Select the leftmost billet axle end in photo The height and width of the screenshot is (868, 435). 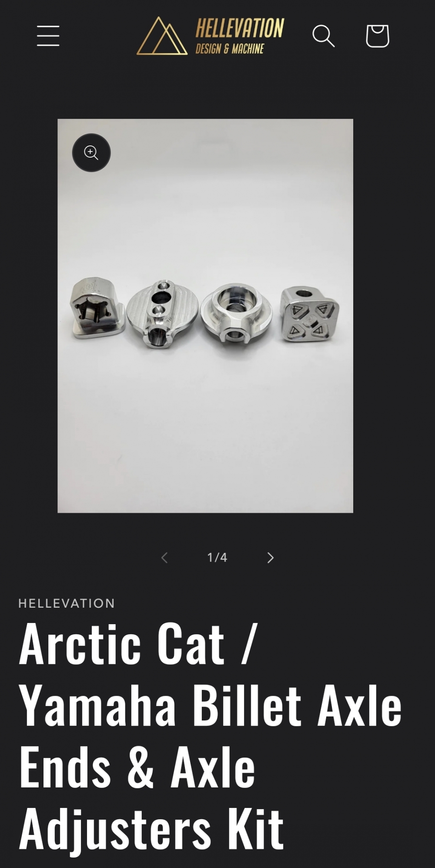[98, 309]
